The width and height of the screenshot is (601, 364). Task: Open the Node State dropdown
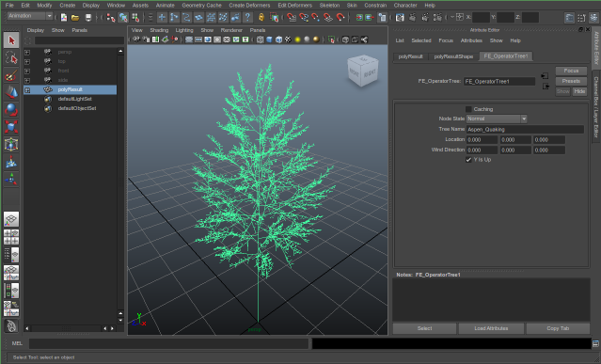coord(497,119)
